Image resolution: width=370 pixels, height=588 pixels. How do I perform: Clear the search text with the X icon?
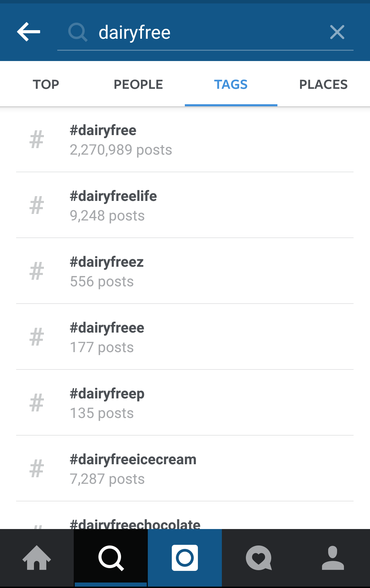click(x=337, y=32)
